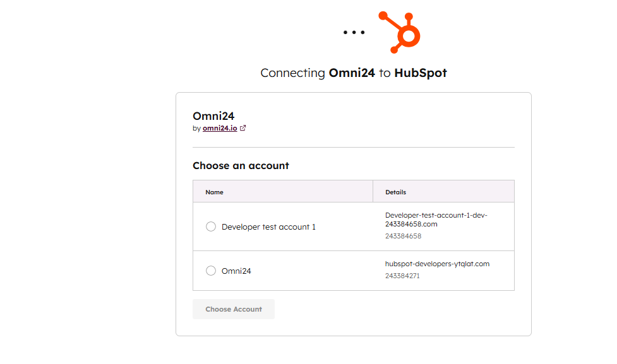
Task: Click the Connecting Omni24 to HubSpot headline
Action: pos(354,73)
